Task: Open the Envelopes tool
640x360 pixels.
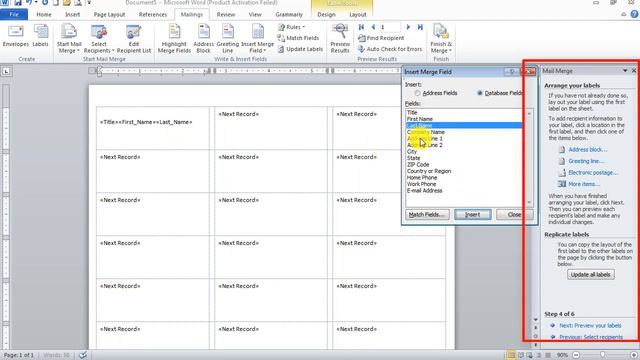Action: click(x=16, y=36)
